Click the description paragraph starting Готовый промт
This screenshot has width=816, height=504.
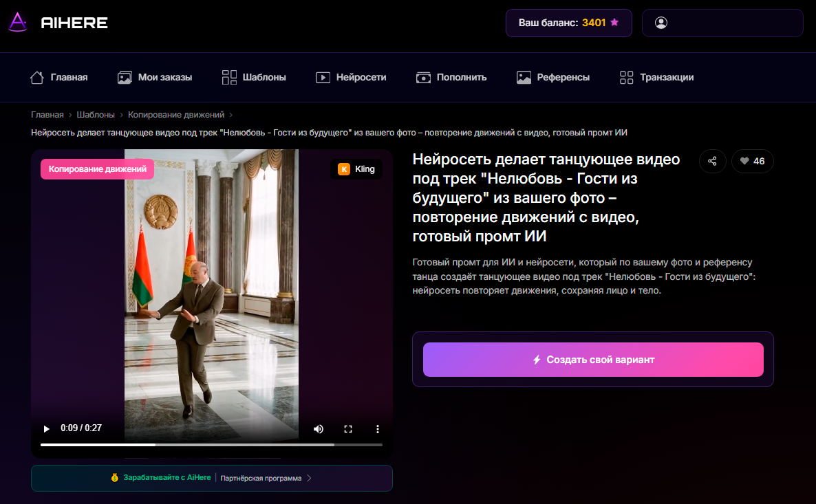tap(584, 276)
